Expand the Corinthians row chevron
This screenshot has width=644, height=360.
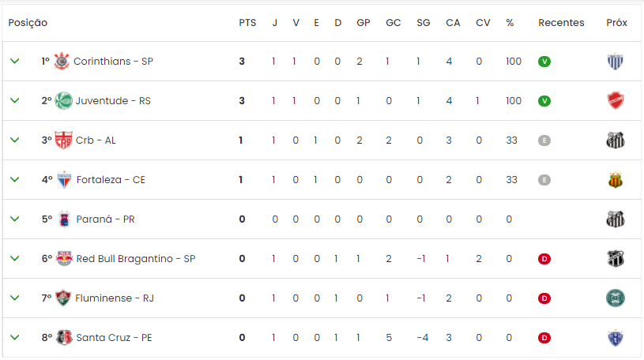[x=15, y=61]
